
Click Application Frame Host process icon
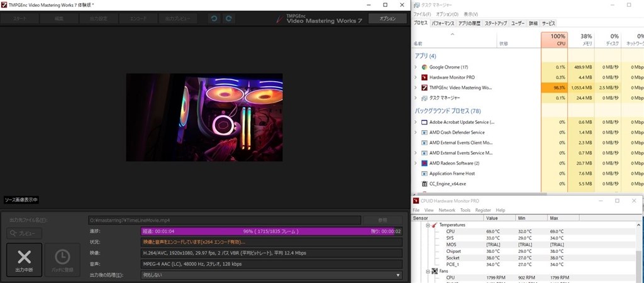click(425, 174)
